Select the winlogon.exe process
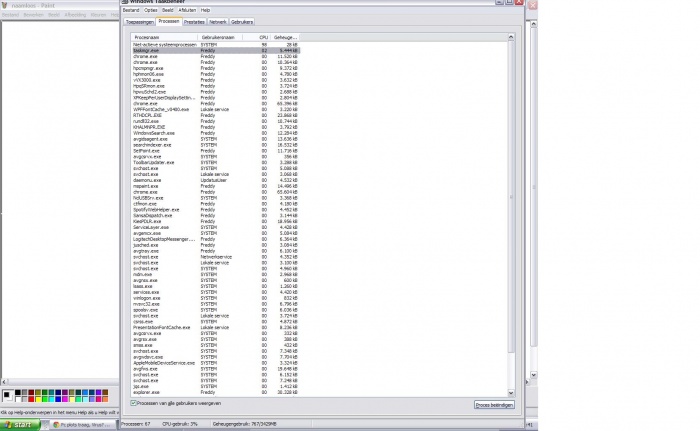This screenshot has width=700, height=431. [216, 298]
